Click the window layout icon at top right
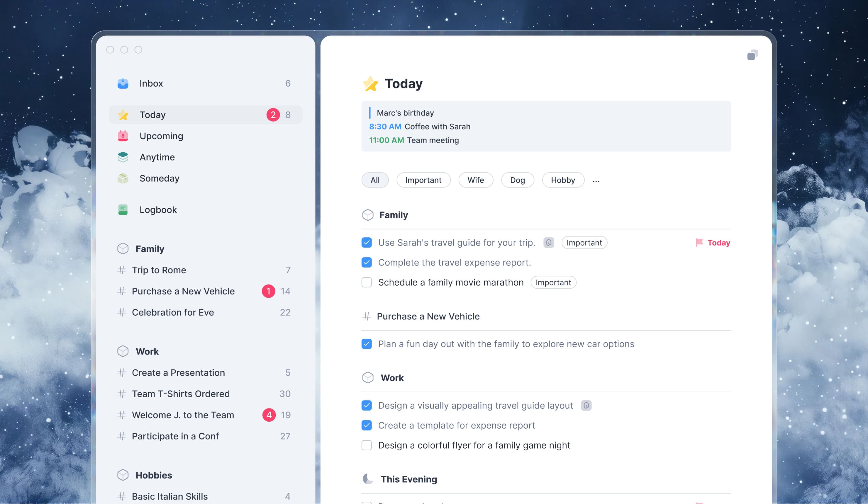The height and width of the screenshot is (504, 868). coord(752,55)
